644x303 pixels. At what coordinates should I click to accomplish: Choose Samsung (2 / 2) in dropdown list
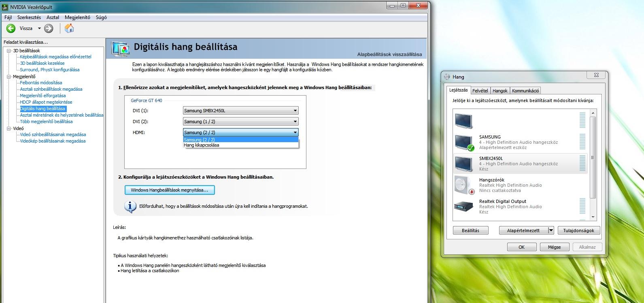point(240,140)
